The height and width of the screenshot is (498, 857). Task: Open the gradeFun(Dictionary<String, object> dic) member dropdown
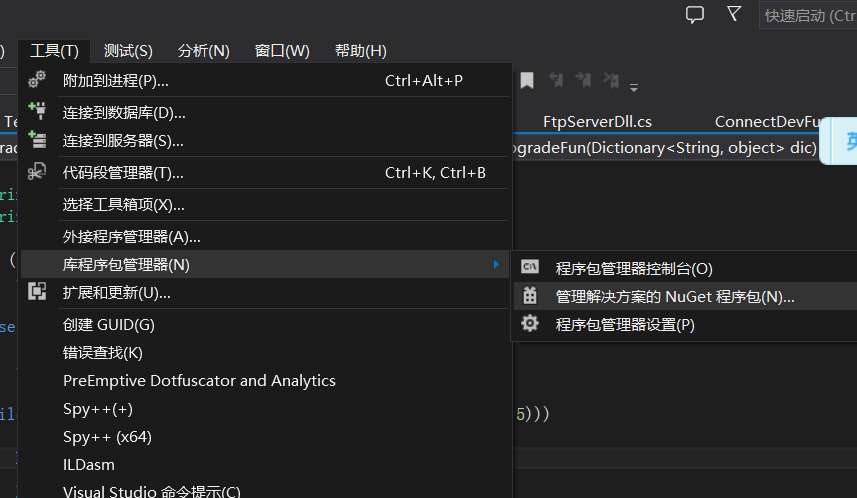pos(665,148)
